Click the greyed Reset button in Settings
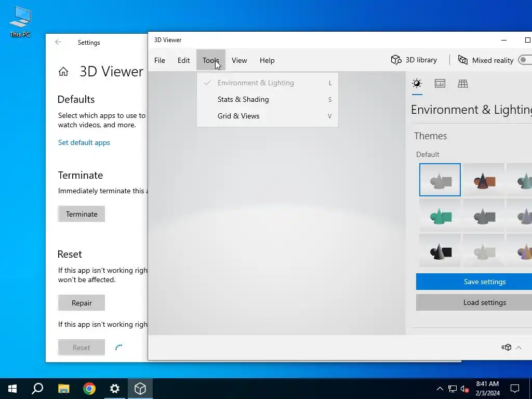Viewport: 532px width, 399px height. pos(82,348)
